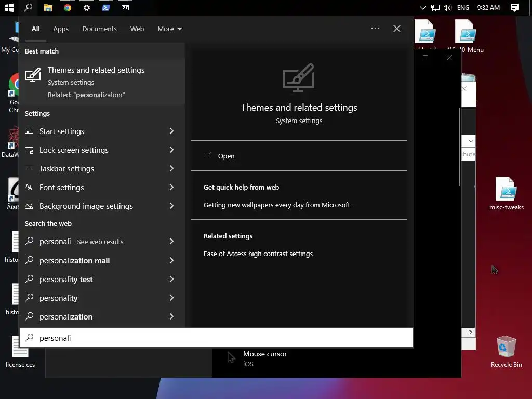Viewport: 532px width, 399px height.
Task: Open dropdown in the background window
Action: [x=471, y=141]
